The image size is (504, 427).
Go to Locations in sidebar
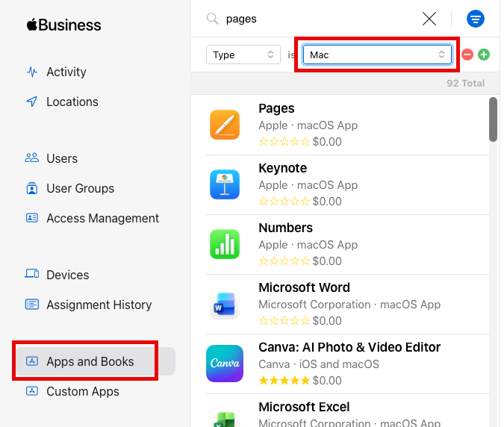coord(72,102)
